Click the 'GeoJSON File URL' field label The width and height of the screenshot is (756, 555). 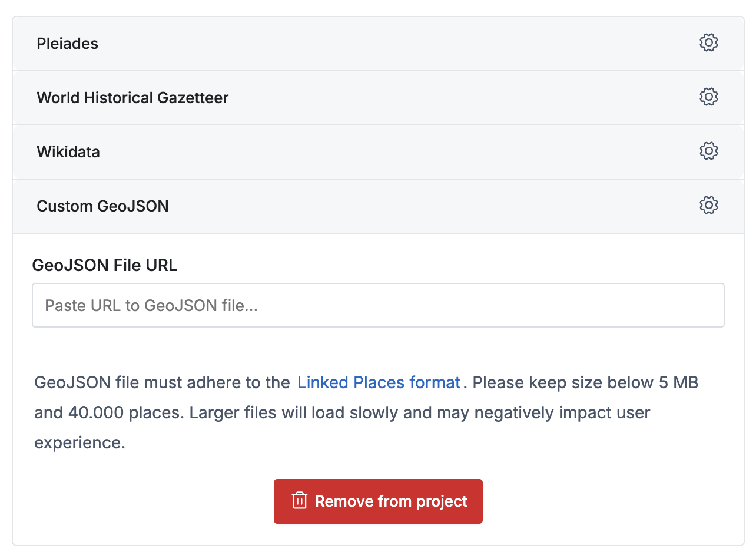[x=105, y=266]
